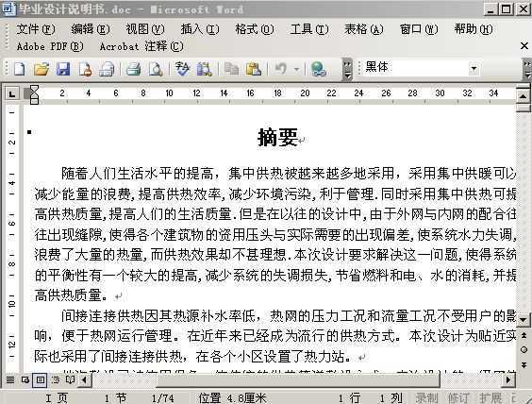Click the 摘要 heading text
The width and height of the screenshot is (532, 404).
coord(278,137)
